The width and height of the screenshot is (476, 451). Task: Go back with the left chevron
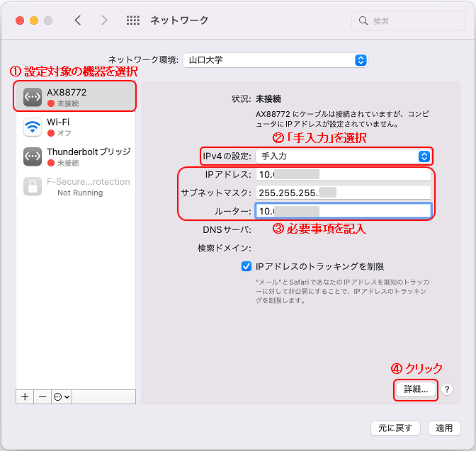coord(78,21)
